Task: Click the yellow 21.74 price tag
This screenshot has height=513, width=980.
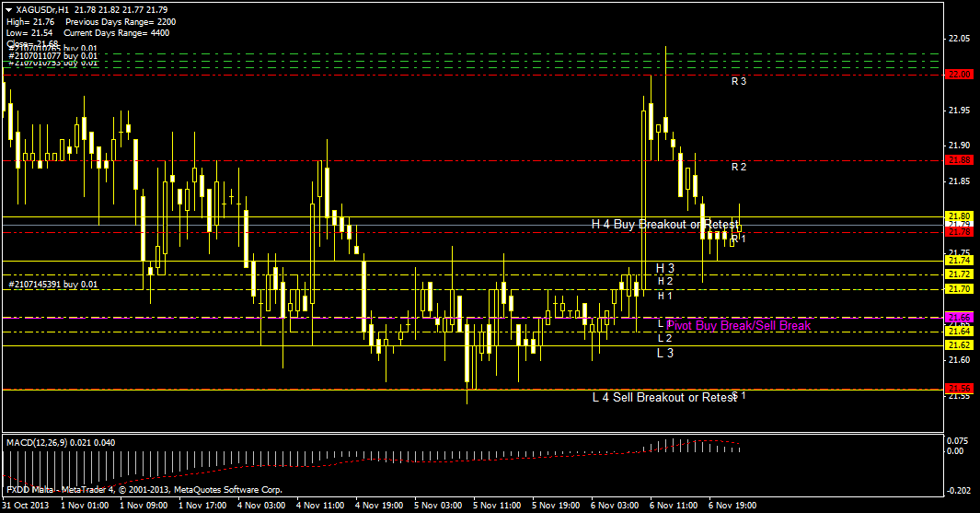Action: [x=960, y=261]
